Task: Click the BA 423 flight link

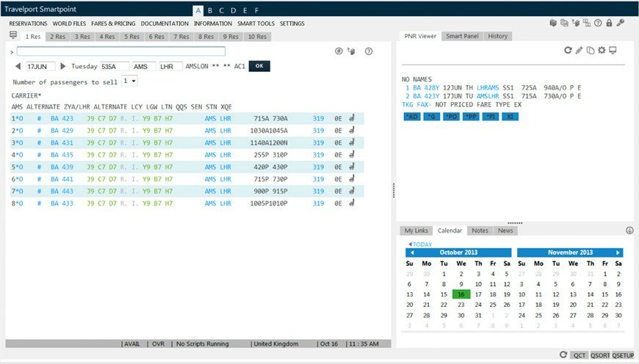Action: pos(62,118)
